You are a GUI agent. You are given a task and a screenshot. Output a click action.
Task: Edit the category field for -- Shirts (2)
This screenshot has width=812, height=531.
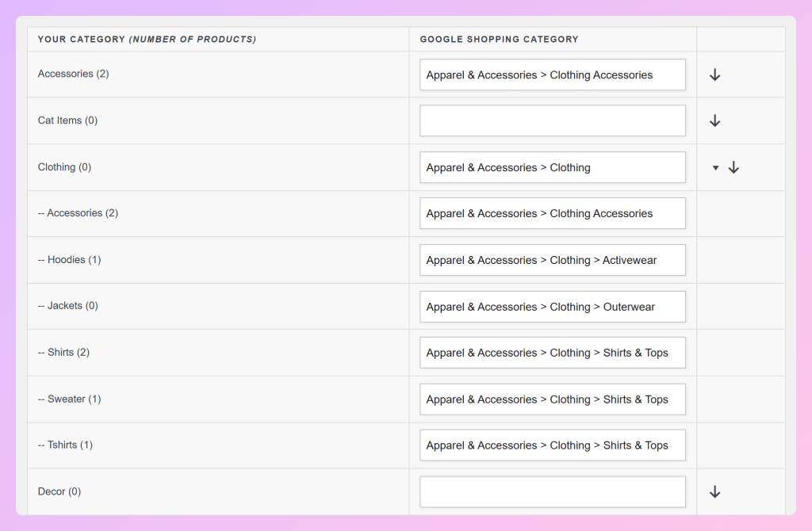[x=553, y=353]
